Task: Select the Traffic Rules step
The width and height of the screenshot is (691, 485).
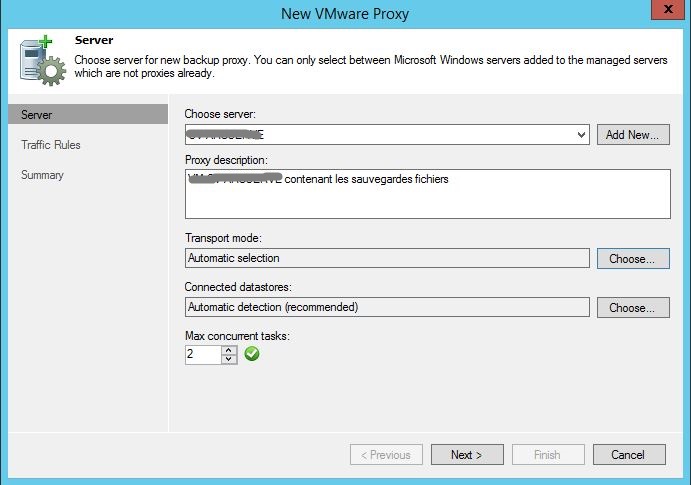Action: coord(51,145)
